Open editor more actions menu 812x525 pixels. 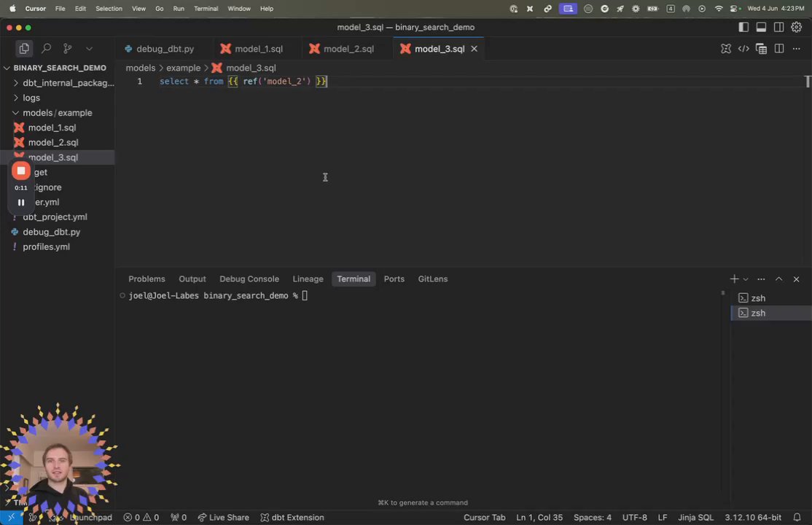[x=797, y=48]
